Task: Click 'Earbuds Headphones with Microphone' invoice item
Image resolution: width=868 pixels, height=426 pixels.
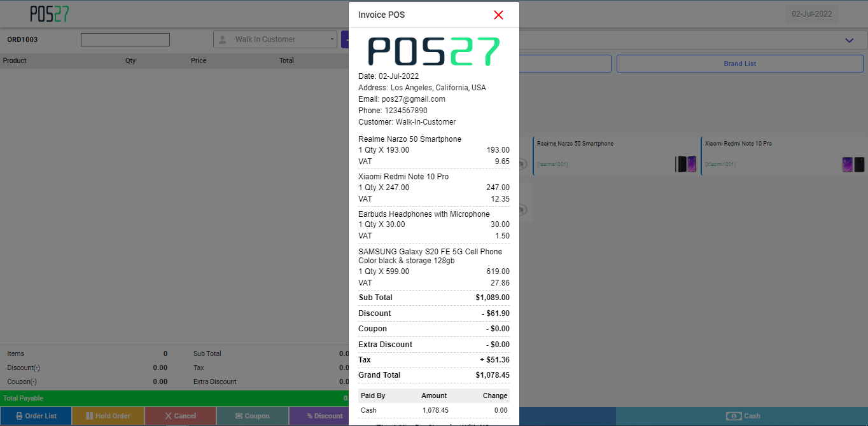Action: point(424,214)
